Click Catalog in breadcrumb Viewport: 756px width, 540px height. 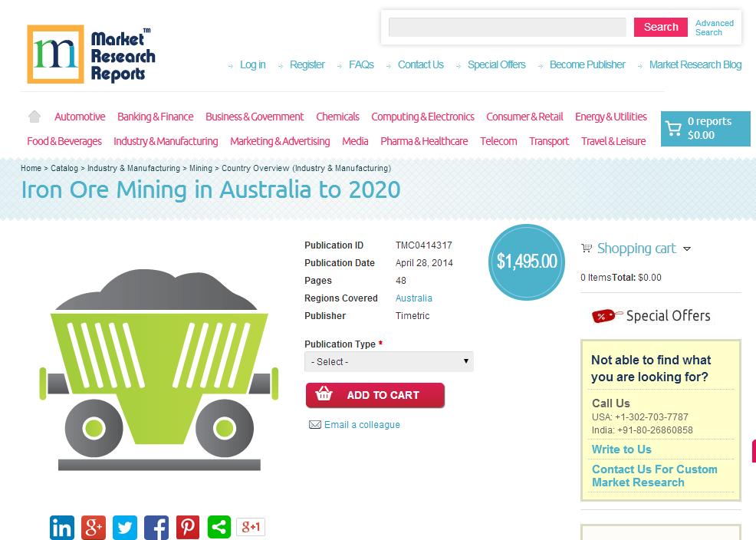click(x=64, y=168)
